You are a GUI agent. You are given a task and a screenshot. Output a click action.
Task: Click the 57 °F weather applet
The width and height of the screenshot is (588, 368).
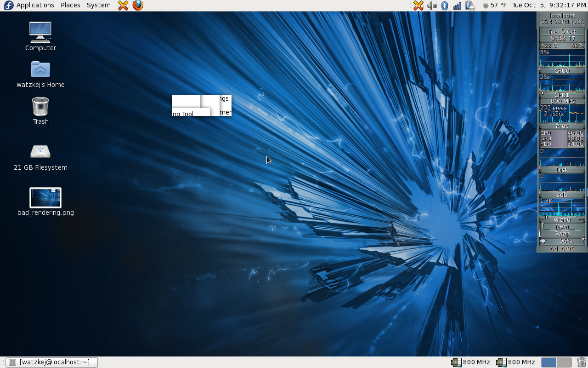(495, 5)
